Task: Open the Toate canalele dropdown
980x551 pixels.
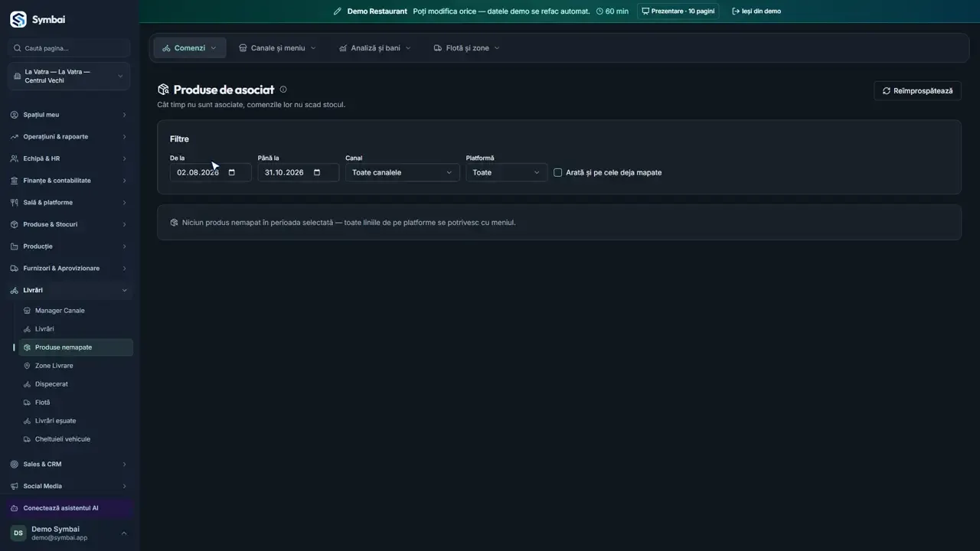Action: pos(403,172)
